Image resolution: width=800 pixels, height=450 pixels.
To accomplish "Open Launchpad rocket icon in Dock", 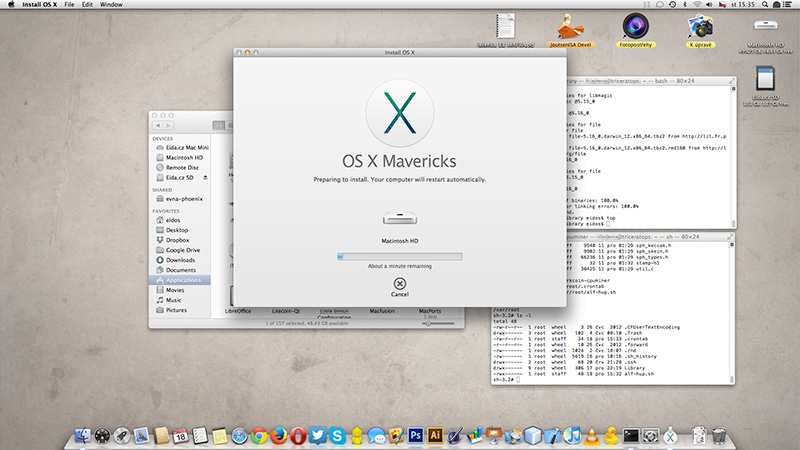I will coord(122,435).
